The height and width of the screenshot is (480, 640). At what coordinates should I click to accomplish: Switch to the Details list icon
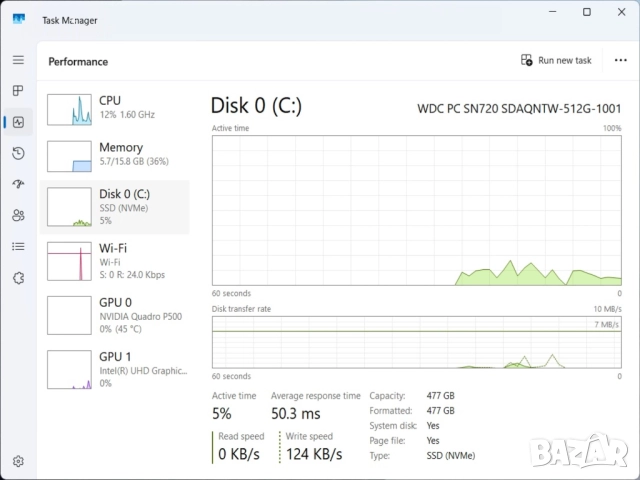click(18, 246)
